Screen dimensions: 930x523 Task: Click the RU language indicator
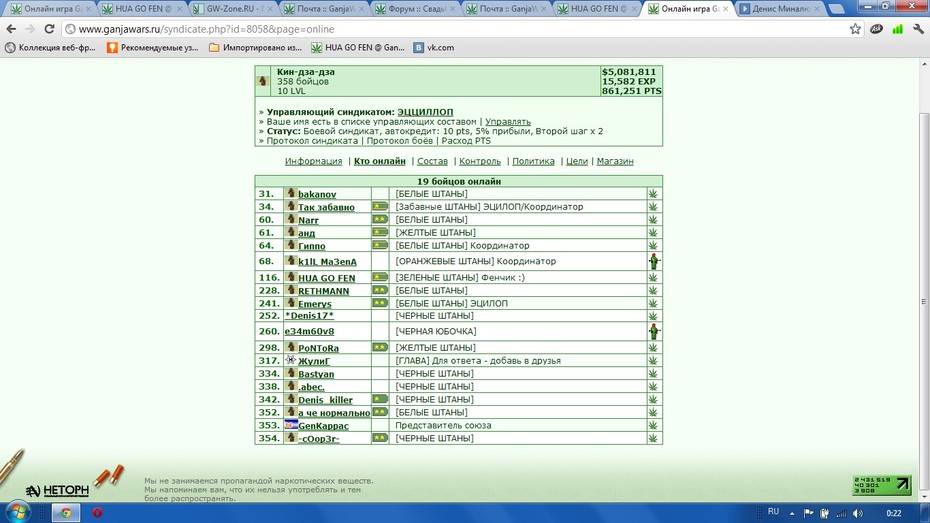click(773, 512)
